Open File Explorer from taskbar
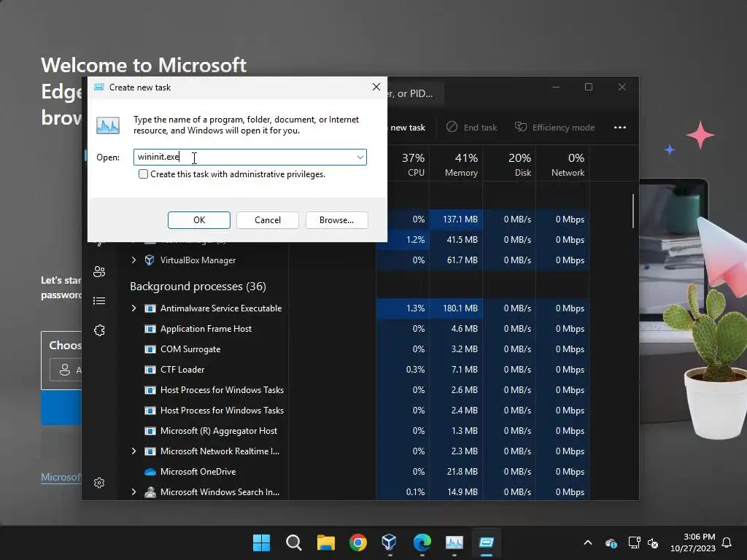Image resolution: width=747 pixels, height=560 pixels. 326,542
